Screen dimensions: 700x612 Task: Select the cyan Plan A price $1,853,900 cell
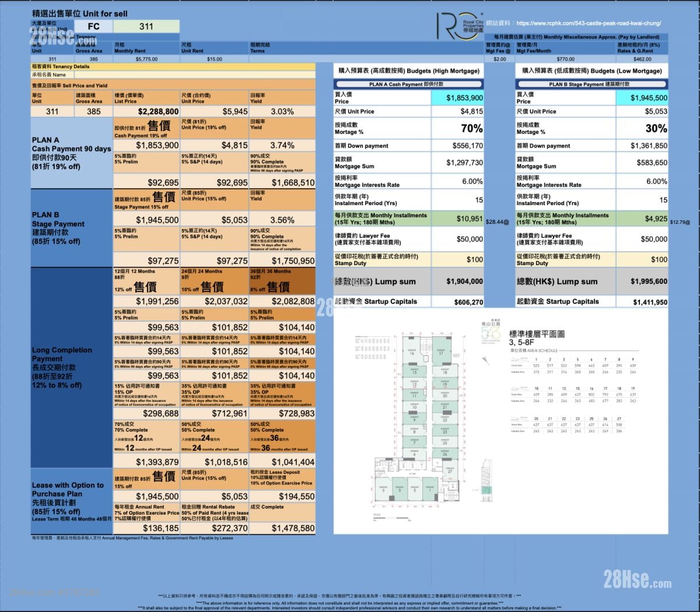coord(457,98)
